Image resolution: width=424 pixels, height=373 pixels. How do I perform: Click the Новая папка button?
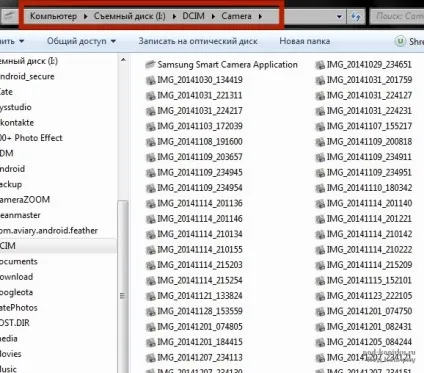tap(305, 41)
